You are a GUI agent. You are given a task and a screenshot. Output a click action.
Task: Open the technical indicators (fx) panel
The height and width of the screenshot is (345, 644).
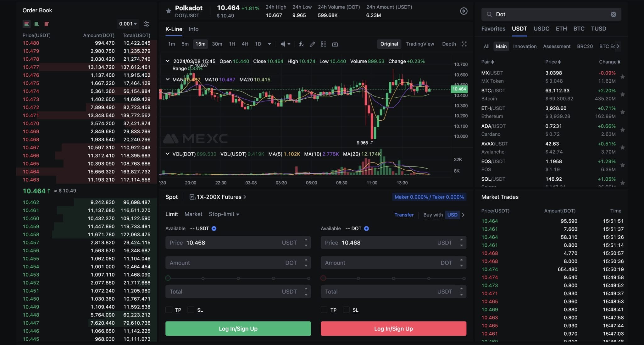(x=301, y=44)
